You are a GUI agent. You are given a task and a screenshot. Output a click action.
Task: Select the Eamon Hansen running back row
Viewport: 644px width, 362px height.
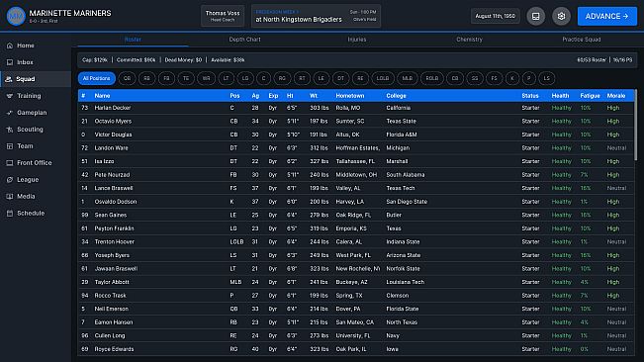pos(356,322)
